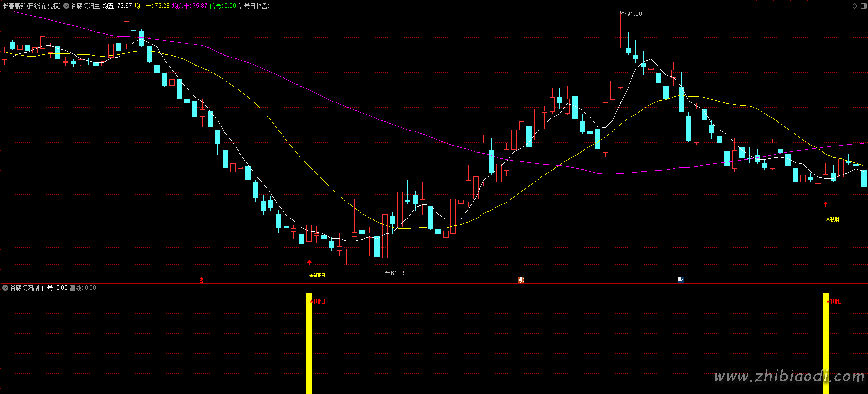Click the second yellow ★初阳 signal at right
868x394 pixels.
[x=834, y=219]
